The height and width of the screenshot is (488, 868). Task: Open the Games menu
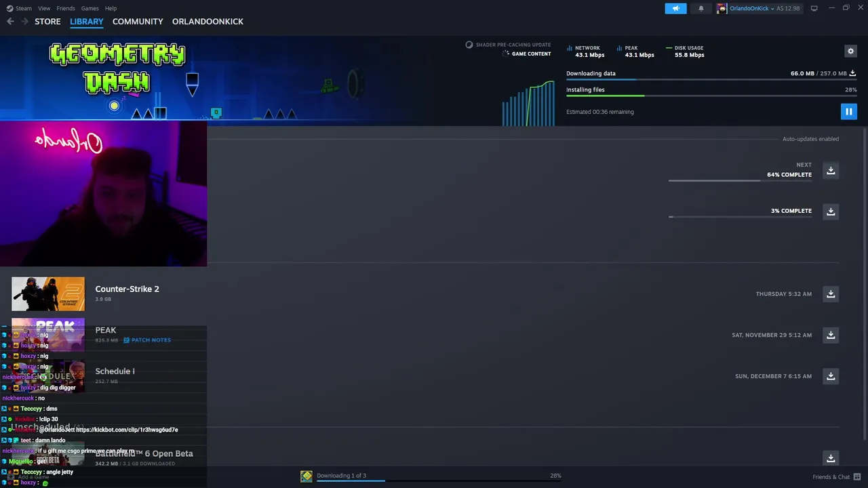90,8
